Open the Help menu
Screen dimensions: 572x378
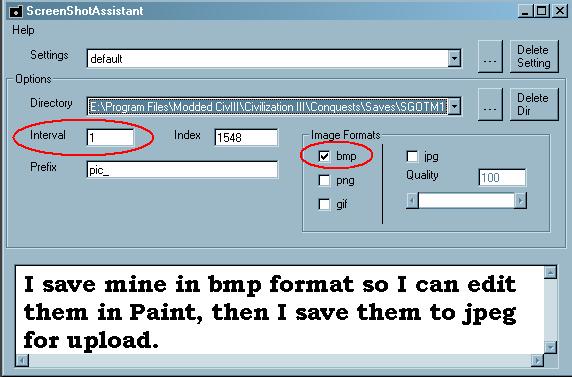[x=23, y=30]
